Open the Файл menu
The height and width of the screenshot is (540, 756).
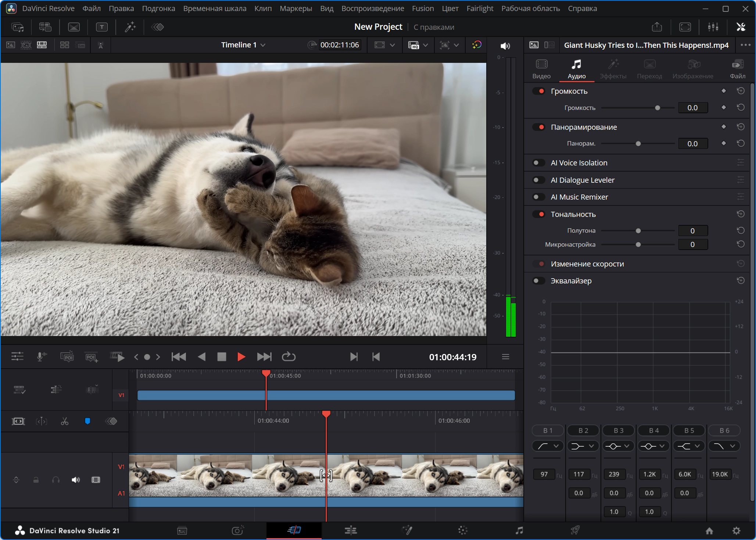(92, 8)
